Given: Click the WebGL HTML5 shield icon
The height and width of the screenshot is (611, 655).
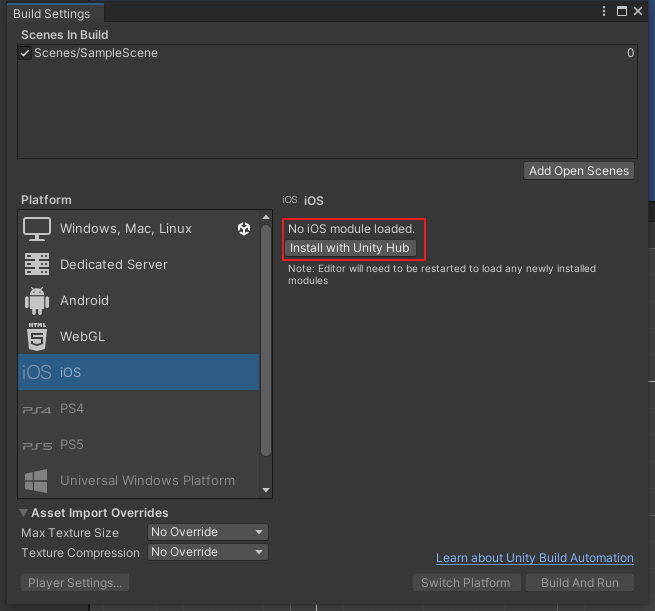Looking at the screenshot, I should point(37,336).
